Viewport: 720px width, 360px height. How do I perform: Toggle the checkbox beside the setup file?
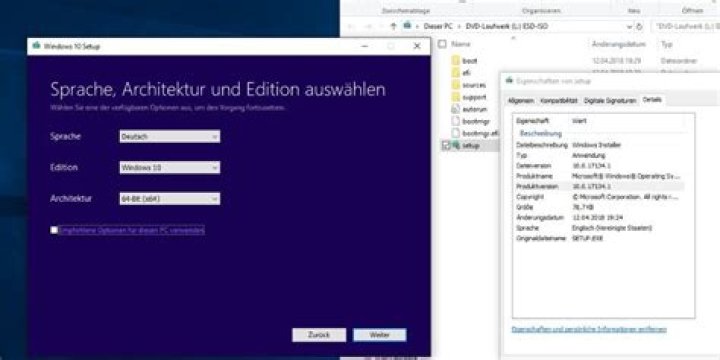tap(445, 146)
